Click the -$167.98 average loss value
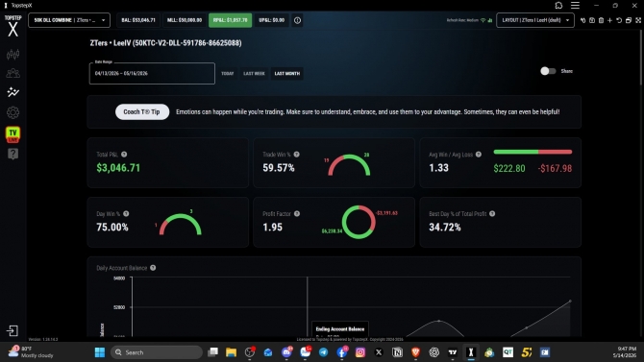The image size is (644, 362). pos(555,168)
